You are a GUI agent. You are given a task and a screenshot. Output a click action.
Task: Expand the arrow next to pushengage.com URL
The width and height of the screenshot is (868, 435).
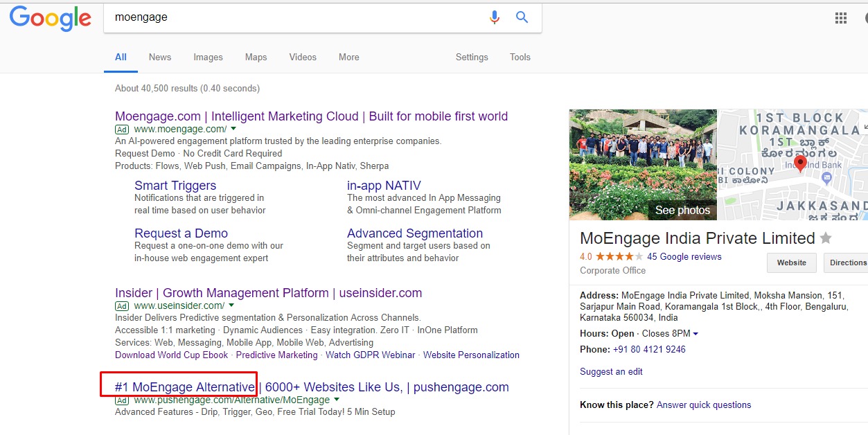[337, 400]
